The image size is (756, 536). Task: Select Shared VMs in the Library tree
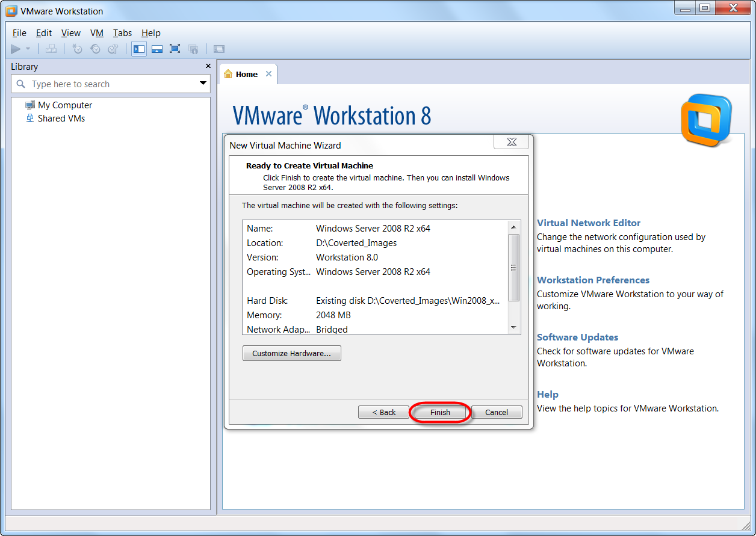click(61, 118)
